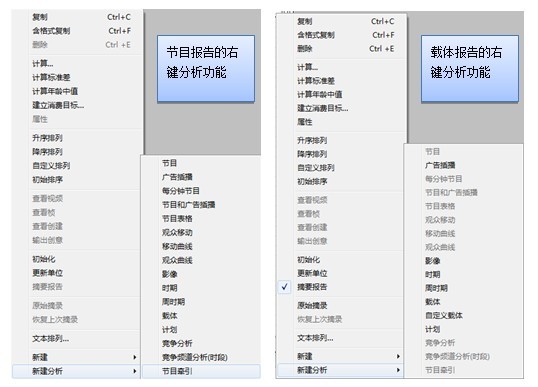The height and width of the screenshot is (387, 538).
Task: Select 观众曲线 in 节目报告 submenu
Action: [177, 260]
